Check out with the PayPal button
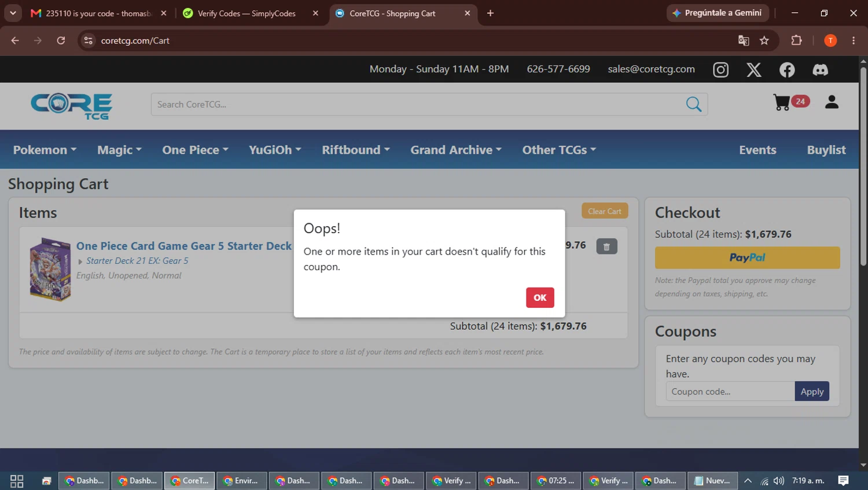868x490 pixels. pyautogui.click(x=747, y=258)
